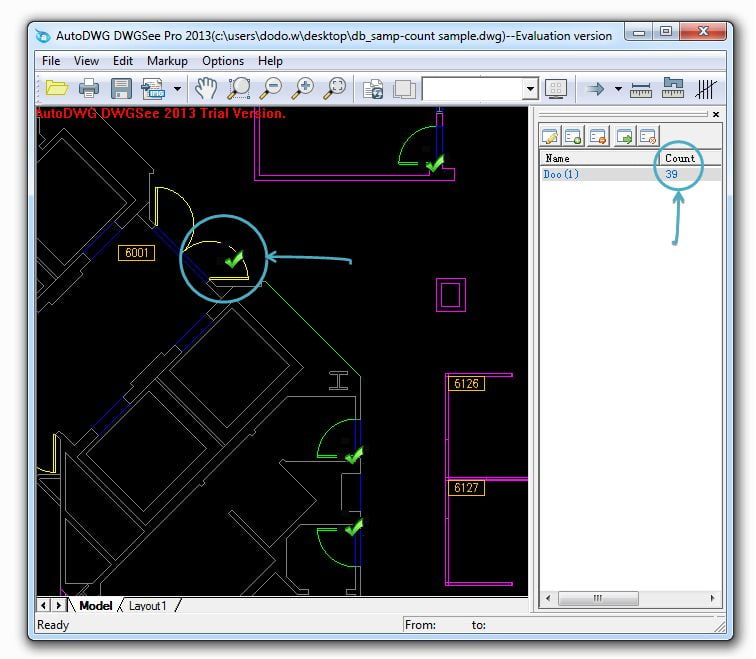Expand the convert-to-image dropdown arrow

pos(177,89)
